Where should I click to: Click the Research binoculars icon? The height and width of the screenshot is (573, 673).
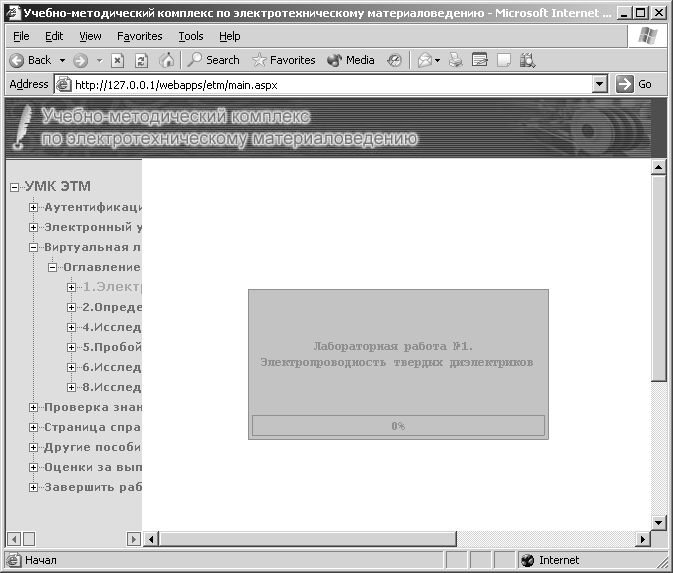pos(527,61)
